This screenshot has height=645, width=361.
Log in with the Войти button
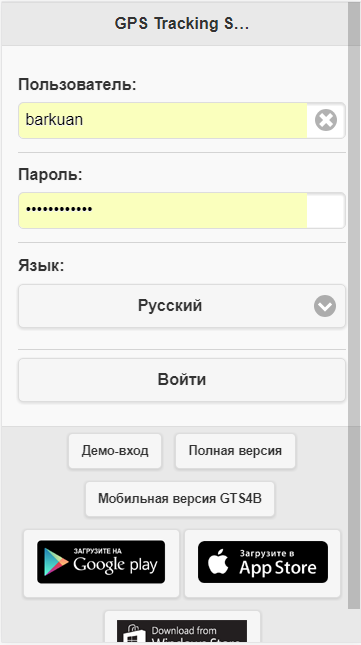[x=182, y=380]
